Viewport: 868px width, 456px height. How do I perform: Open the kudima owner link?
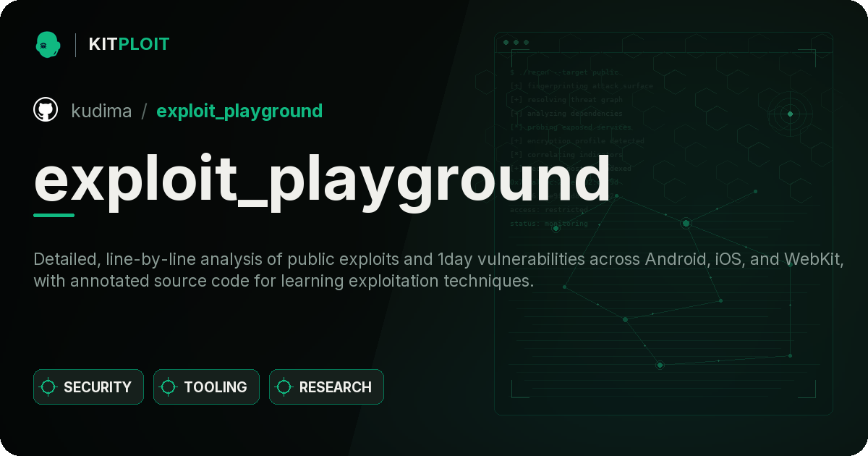coord(101,111)
